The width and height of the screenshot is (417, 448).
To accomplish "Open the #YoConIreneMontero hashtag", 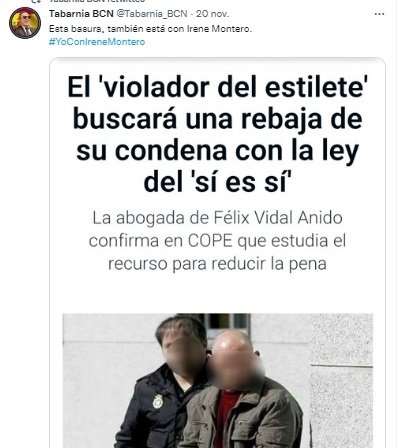I will tap(97, 42).
